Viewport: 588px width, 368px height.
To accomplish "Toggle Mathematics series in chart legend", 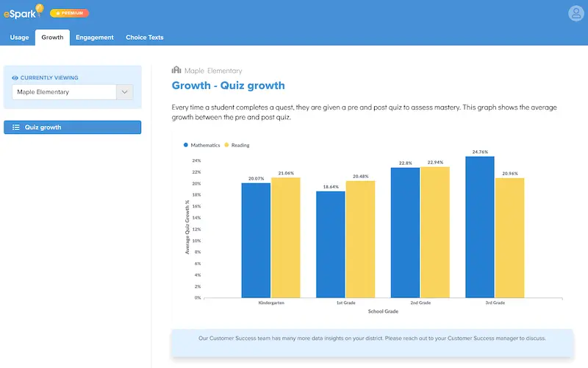I will (201, 145).
